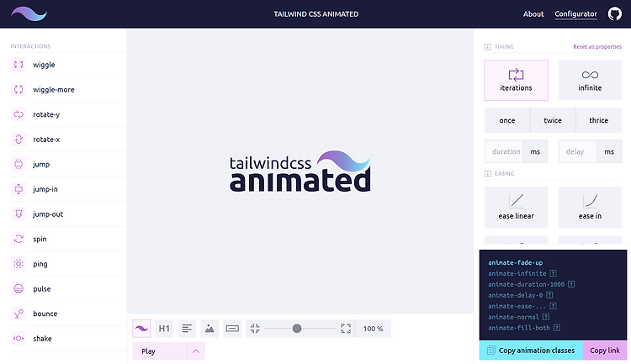This screenshot has width=631, height=364.
Task: Open help for animate-infinite class
Action: [554, 273]
